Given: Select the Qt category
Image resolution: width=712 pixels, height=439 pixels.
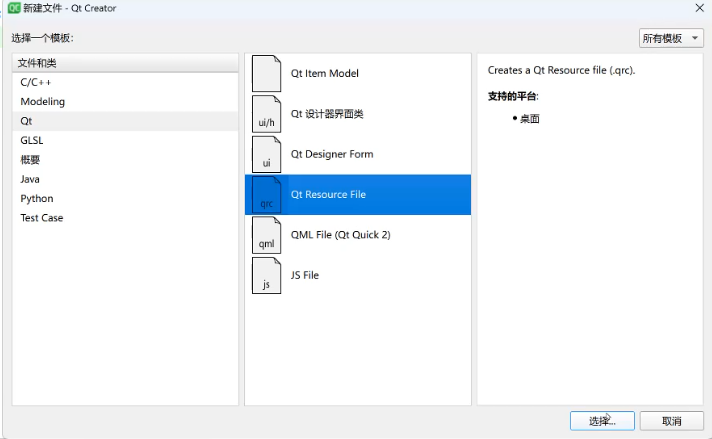Looking at the screenshot, I should tap(125, 121).
